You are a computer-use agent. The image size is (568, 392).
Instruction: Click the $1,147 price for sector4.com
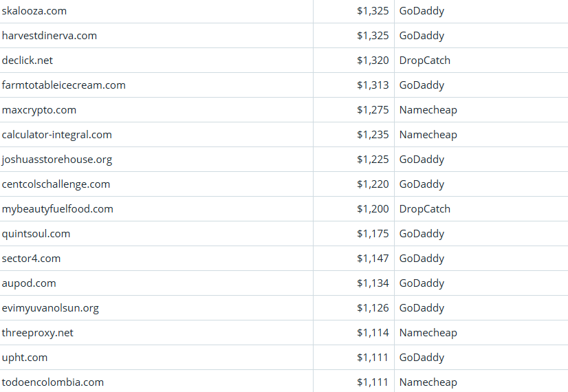[x=373, y=259]
